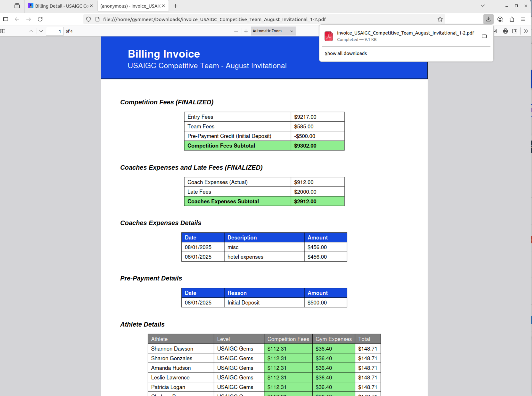The height and width of the screenshot is (396, 532).
Task: Reload the current page
Action: tap(40, 19)
